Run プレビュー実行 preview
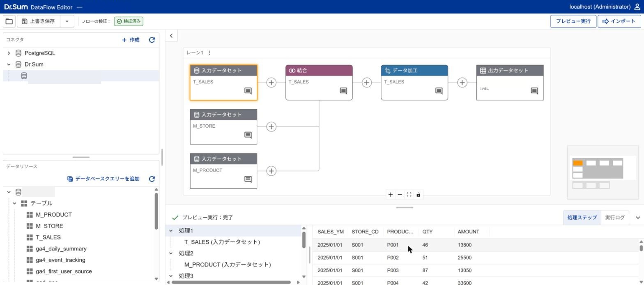Screen dimensions: 644x285 coord(573,21)
